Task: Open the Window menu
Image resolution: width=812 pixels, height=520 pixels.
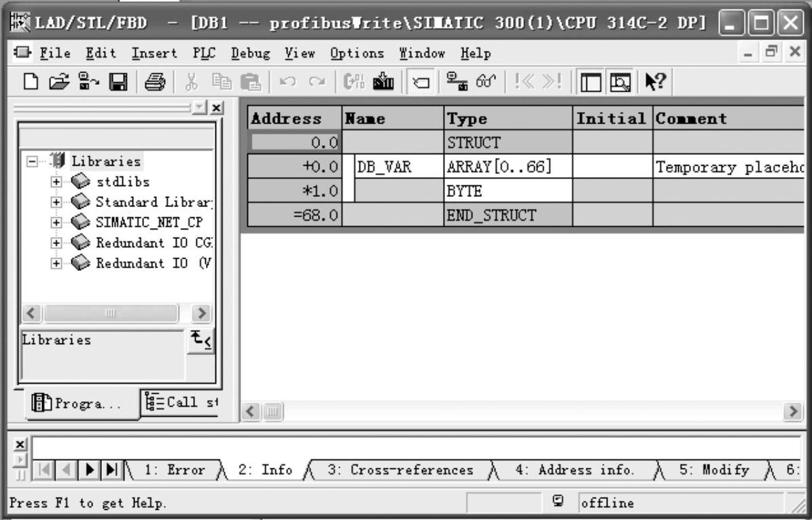Action: [422, 54]
